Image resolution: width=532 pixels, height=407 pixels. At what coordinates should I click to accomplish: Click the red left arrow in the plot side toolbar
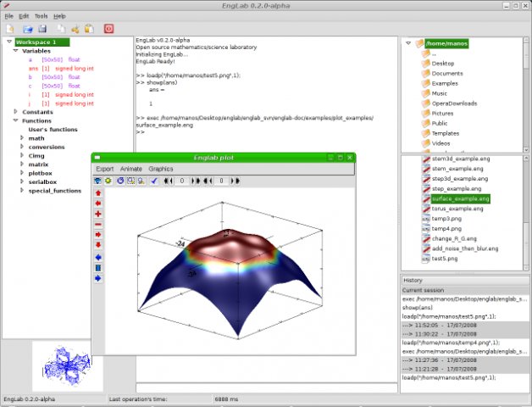point(98,203)
